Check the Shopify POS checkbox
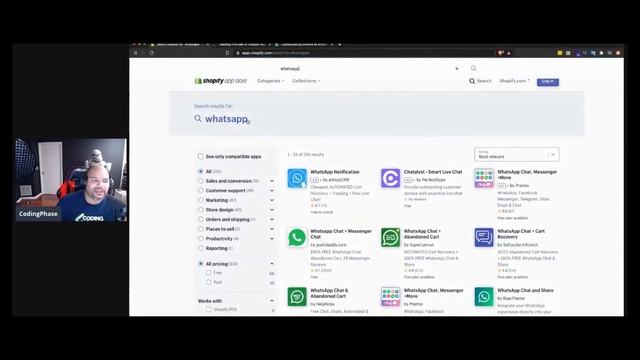This screenshot has width=640, height=360. [x=209, y=309]
